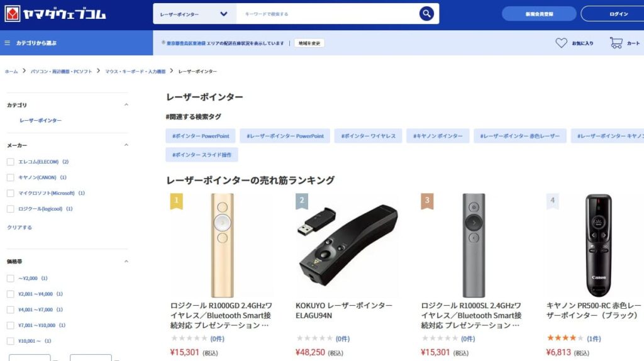Tick the ¥2,001〜¥4,000 price checkbox
This screenshot has height=361, width=644.
pyautogui.click(x=10, y=294)
